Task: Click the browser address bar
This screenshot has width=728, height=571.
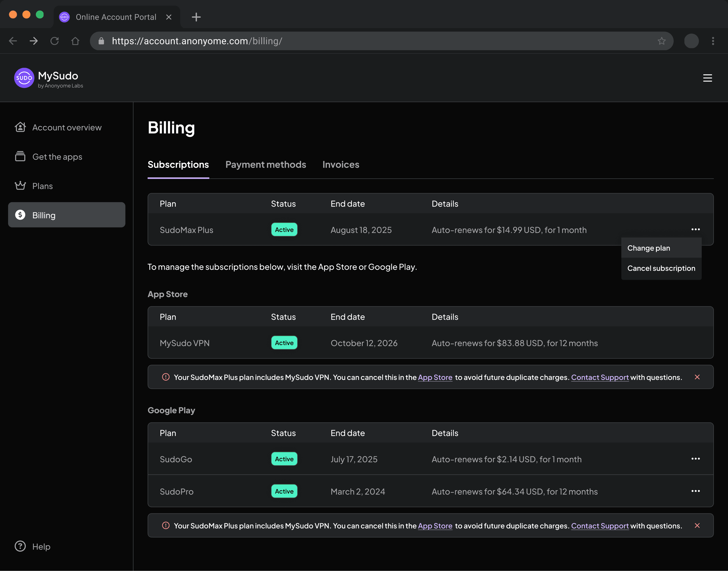Action: (368, 41)
